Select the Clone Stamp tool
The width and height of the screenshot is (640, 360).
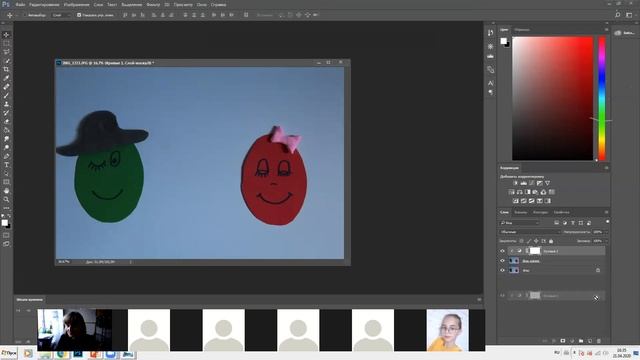(x=6, y=104)
